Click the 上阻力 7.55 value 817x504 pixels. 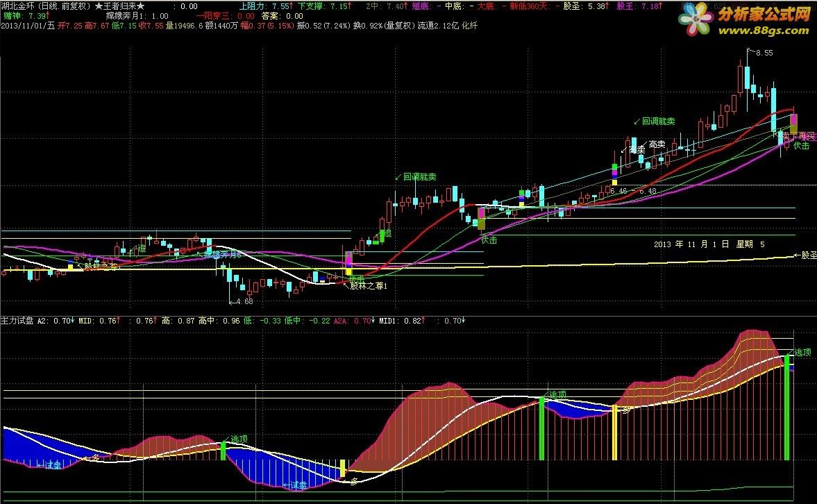tap(266, 6)
